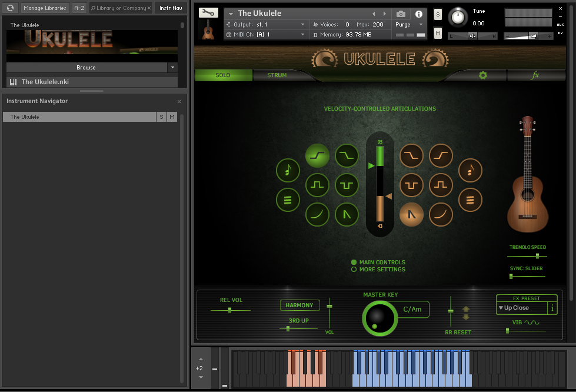The width and height of the screenshot is (576, 392).
Task: Turn the Tune knob
Action: coord(458,17)
